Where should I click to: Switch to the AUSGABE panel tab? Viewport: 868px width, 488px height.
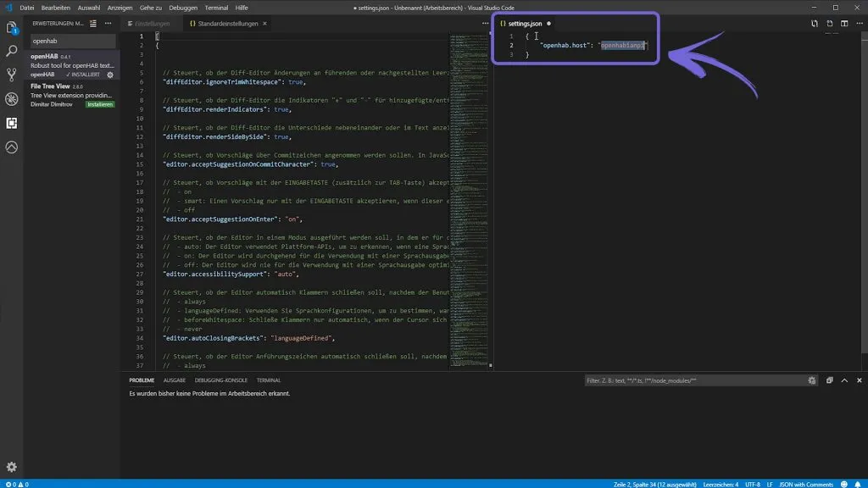pos(175,380)
